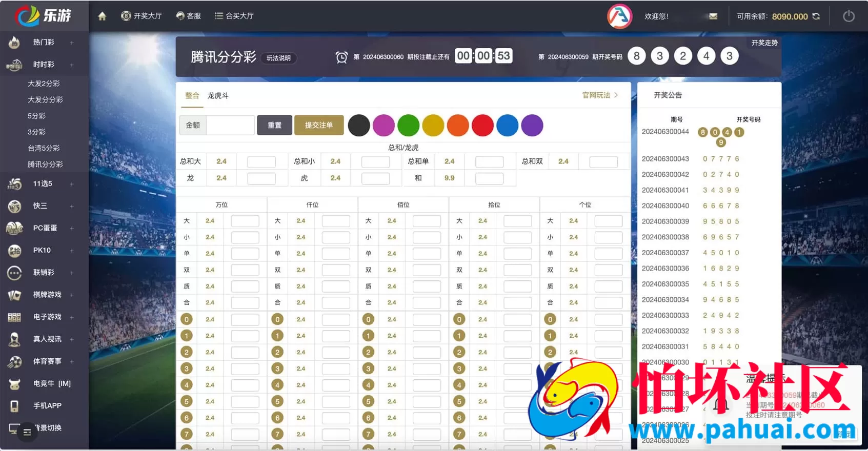Image resolution: width=868 pixels, height=451 pixels.
Task: Switch to the 龙虎斗 tab
Action: pyautogui.click(x=218, y=96)
